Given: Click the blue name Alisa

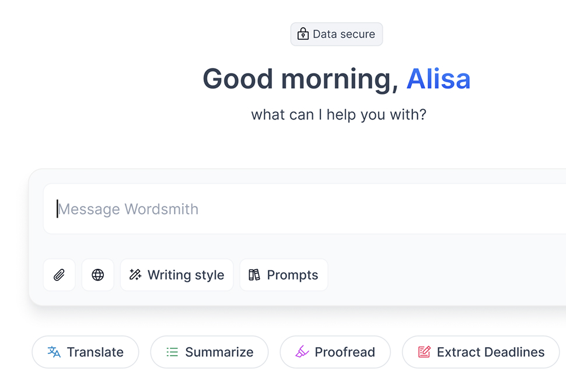Looking at the screenshot, I should point(438,79).
